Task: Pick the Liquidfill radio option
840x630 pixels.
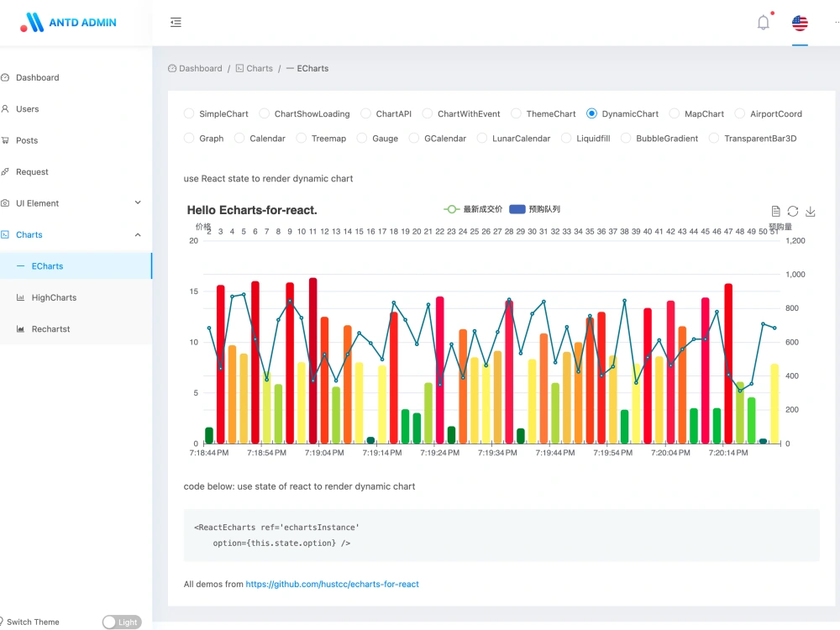Action: coord(566,139)
